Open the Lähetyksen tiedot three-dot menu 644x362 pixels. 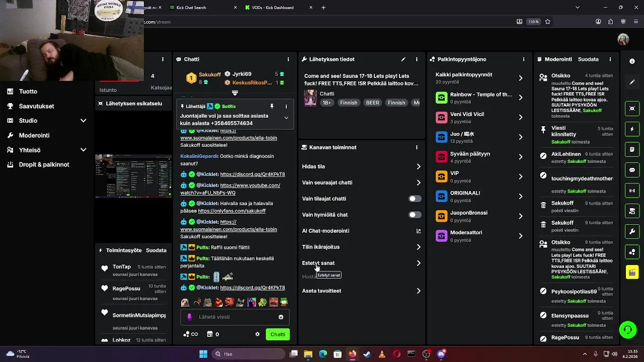tap(417, 59)
